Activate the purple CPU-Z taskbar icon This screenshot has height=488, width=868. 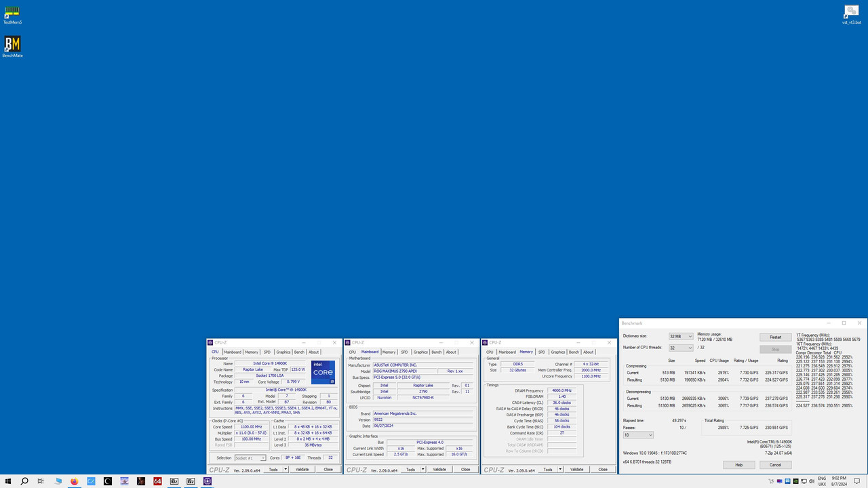[x=208, y=481]
